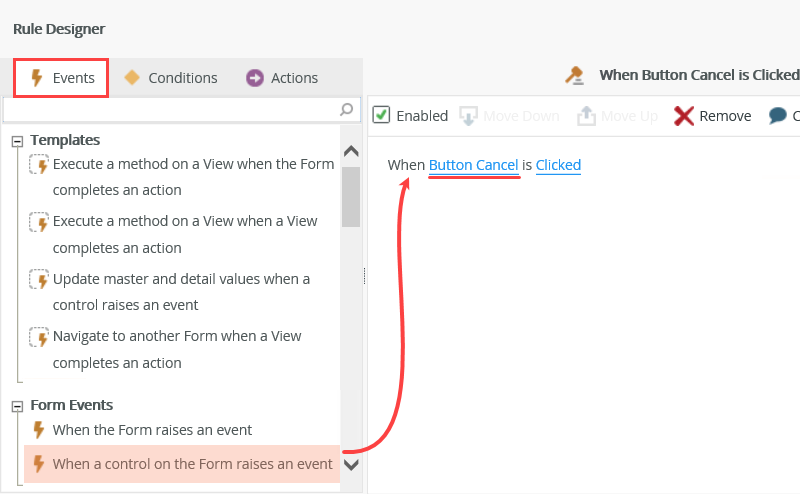Collapse the Form Events tree section
Viewport: 800px width, 494px height.
pos(17,406)
